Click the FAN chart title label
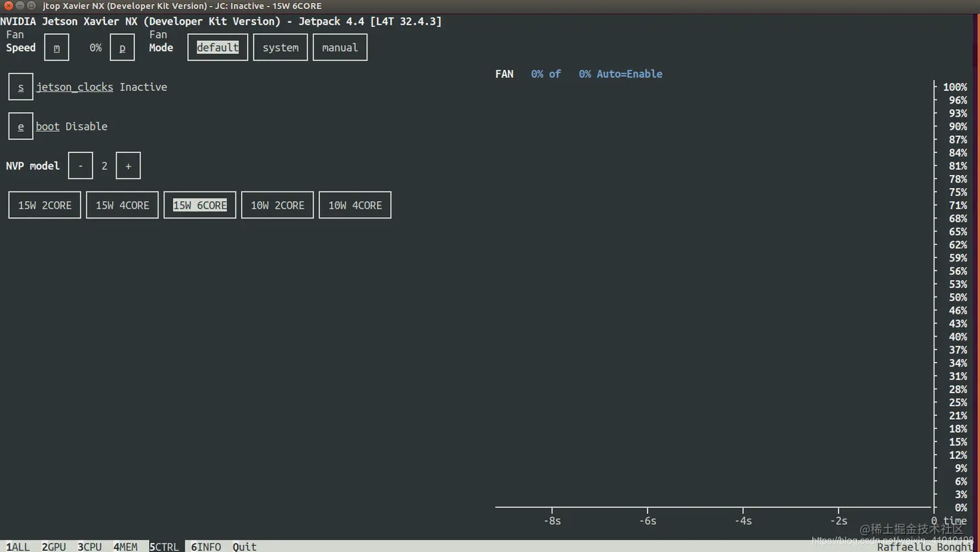This screenshot has width=980, height=552. tap(504, 74)
